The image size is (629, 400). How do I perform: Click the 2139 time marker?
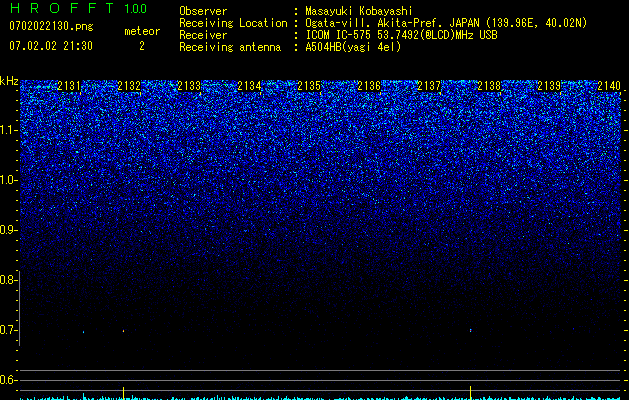click(549, 86)
